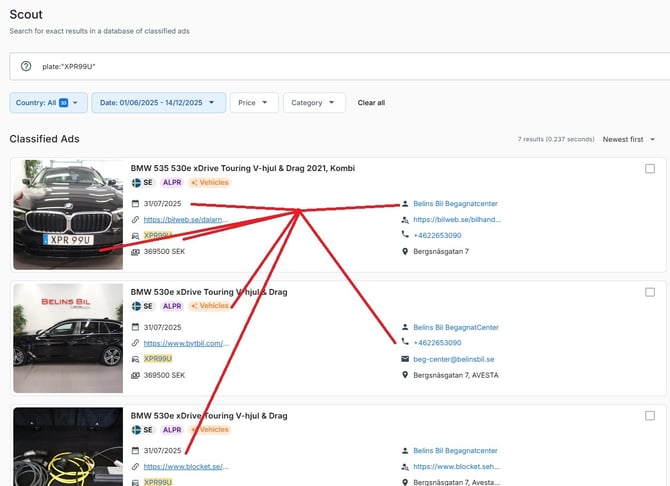This screenshot has height=486, width=670.
Task: Click the link chain icon beside bilweb.se/dalarn
Action: coord(135,220)
